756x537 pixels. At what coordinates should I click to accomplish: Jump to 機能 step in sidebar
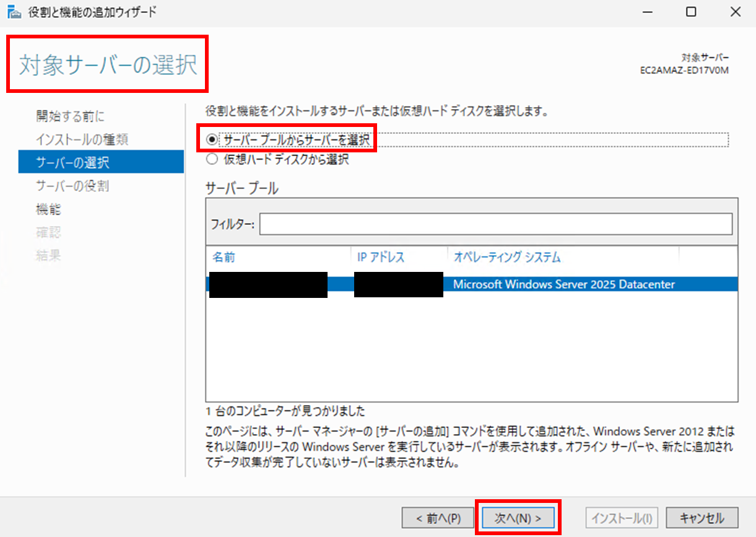(x=48, y=209)
